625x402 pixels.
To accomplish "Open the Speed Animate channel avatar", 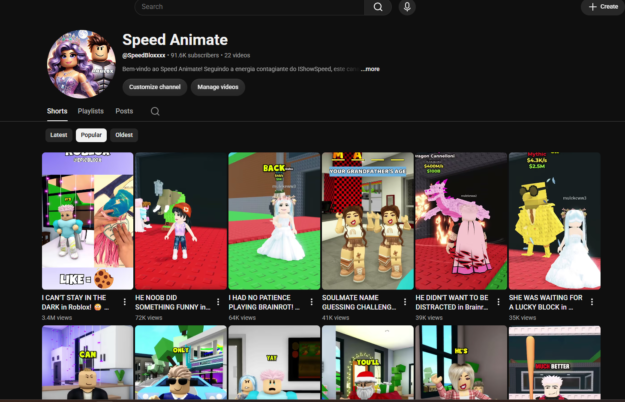I will tap(81, 64).
